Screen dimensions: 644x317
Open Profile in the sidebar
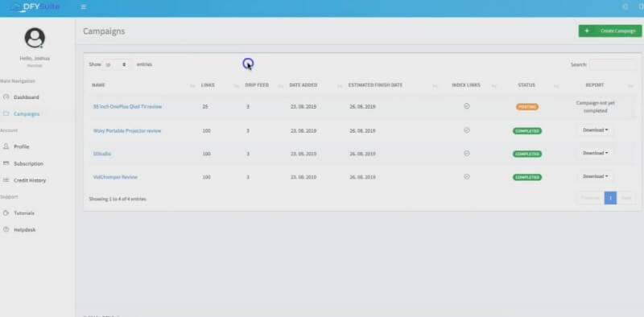point(22,146)
